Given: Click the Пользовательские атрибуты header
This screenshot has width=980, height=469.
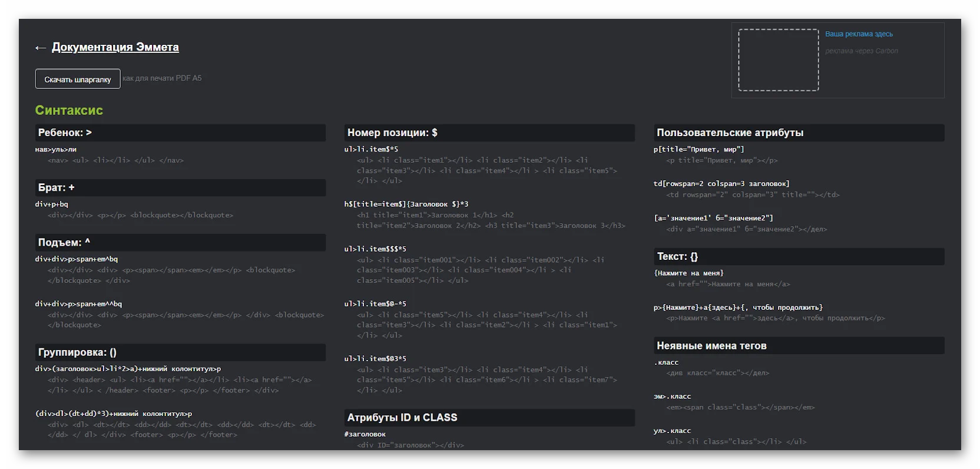Looking at the screenshot, I should tap(799, 133).
